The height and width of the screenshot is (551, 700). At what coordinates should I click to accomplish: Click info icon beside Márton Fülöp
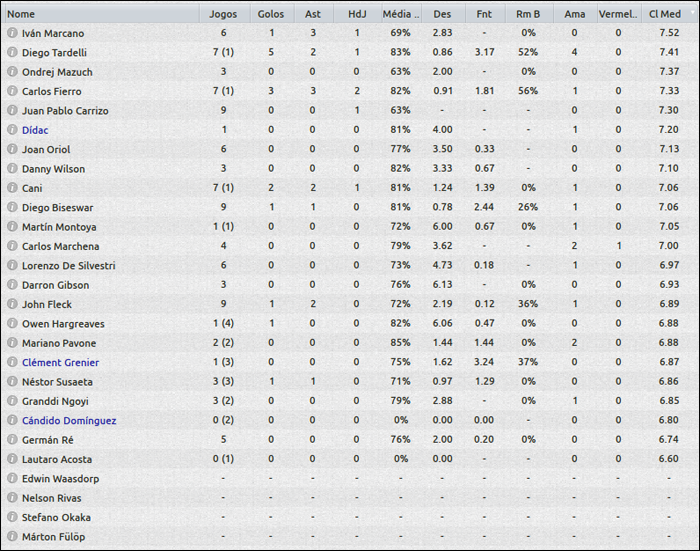(x=12, y=537)
